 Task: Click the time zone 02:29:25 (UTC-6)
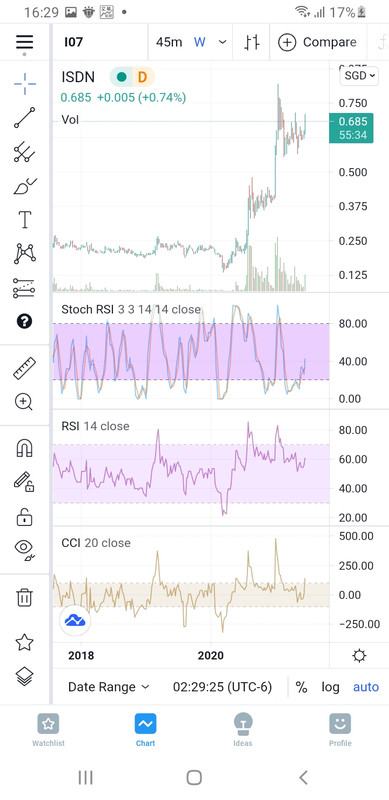[x=222, y=687]
